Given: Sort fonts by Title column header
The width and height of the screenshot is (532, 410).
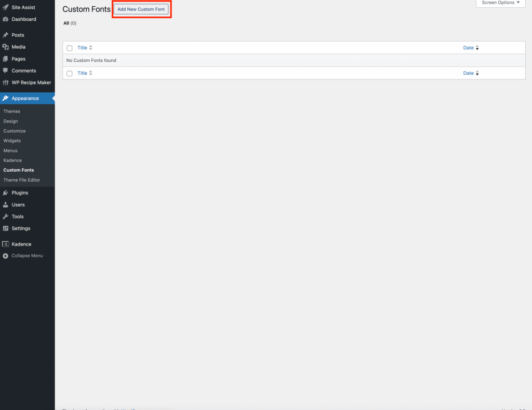Looking at the screenshot, I should pyautogui.click(x=83, y=48).
